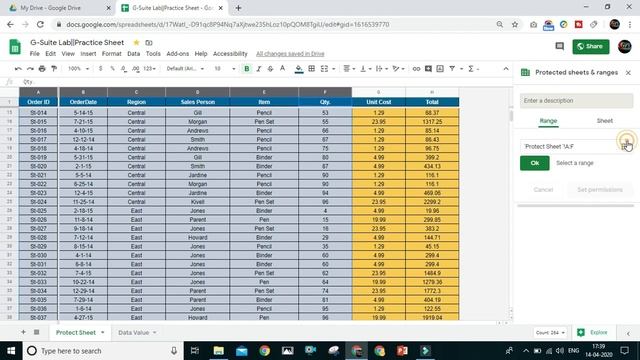Increase decimal places

click(136, 69)
